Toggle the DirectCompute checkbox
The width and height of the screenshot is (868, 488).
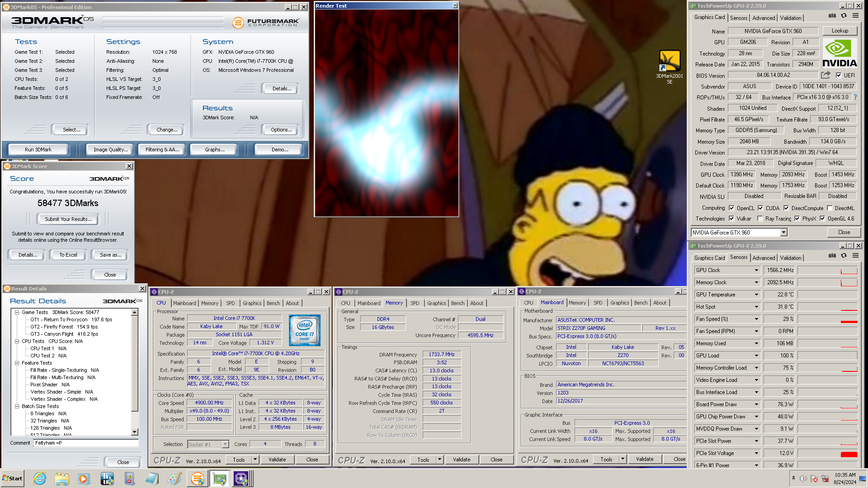(786, 208)
